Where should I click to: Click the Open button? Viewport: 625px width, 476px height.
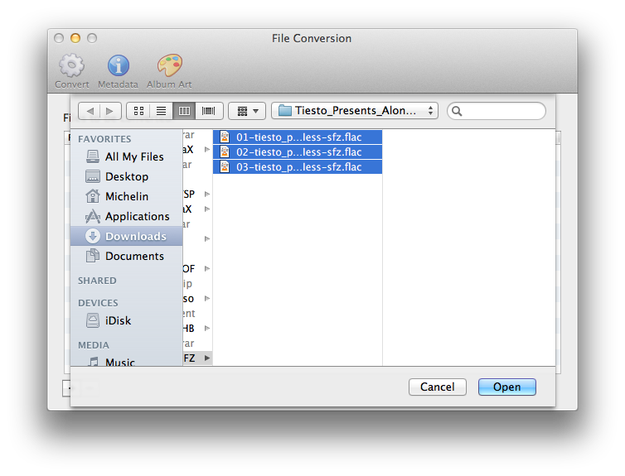[x=507, y=387]
